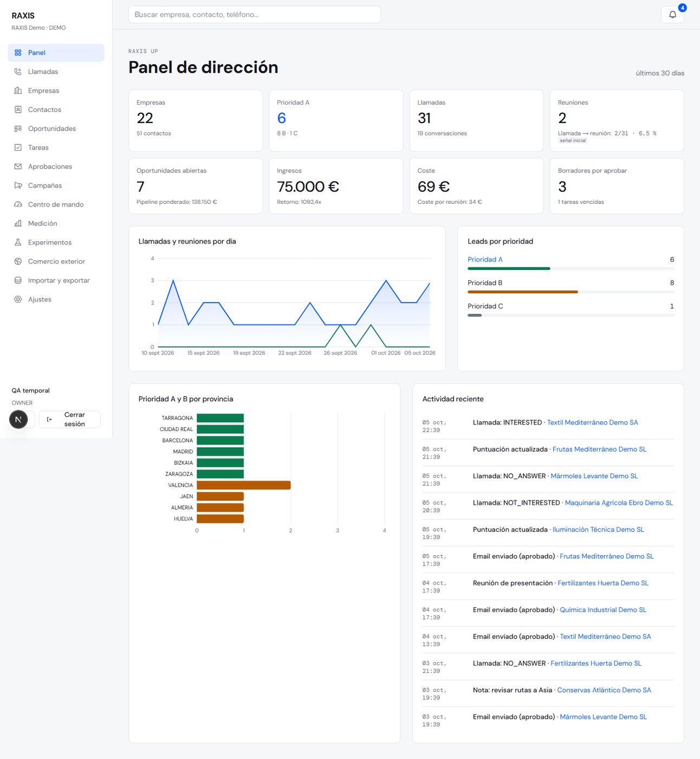
Task: Open the Comercio exterior globe icon
Action: (18, 261)
